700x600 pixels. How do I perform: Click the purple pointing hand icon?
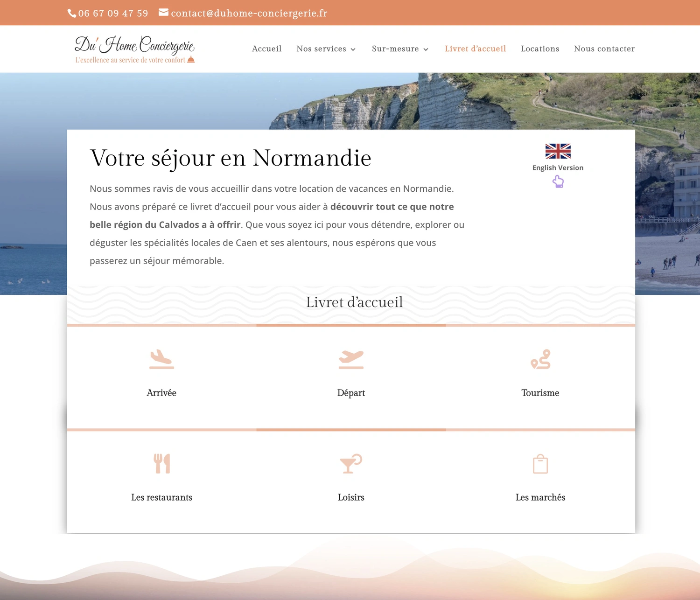[558, 181]
